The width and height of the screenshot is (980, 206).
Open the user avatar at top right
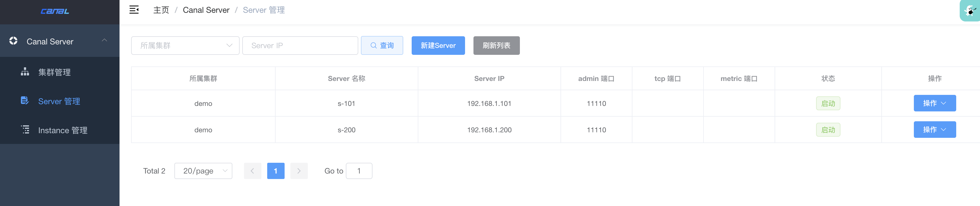coord(970,11)
